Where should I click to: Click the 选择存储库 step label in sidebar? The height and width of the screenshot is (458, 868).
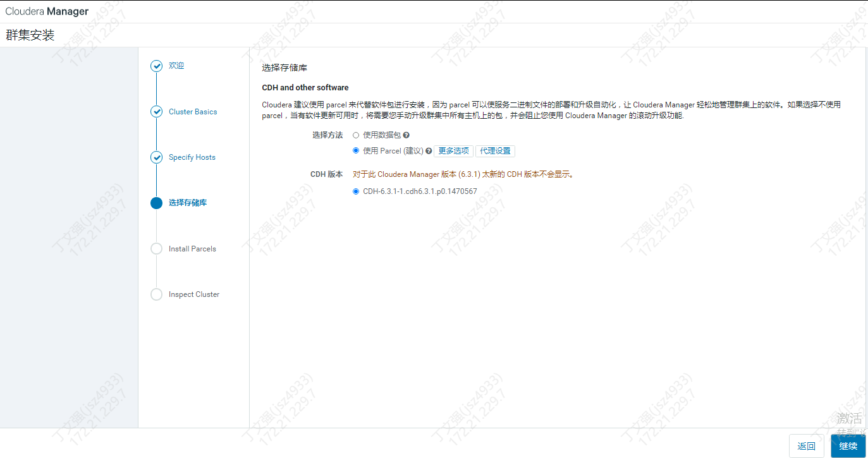point(188,203)
